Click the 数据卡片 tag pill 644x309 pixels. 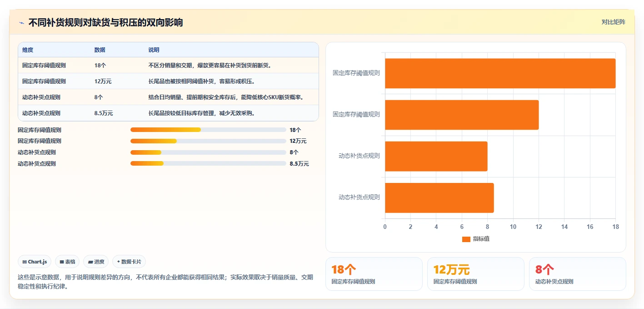(x=129, y=262)
